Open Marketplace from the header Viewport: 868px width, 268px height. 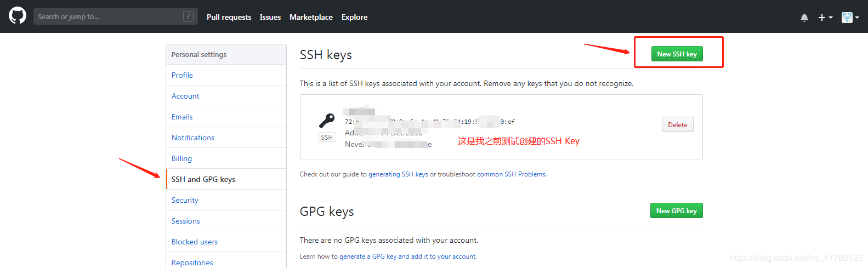(x=311, y=17)
